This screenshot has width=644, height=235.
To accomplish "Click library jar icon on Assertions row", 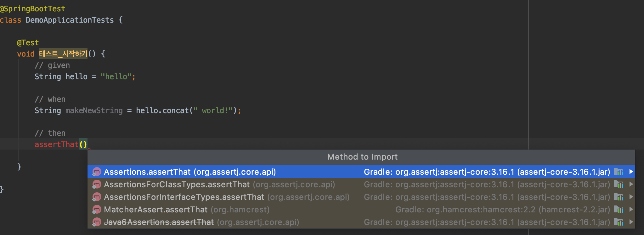I will (619, 172).
